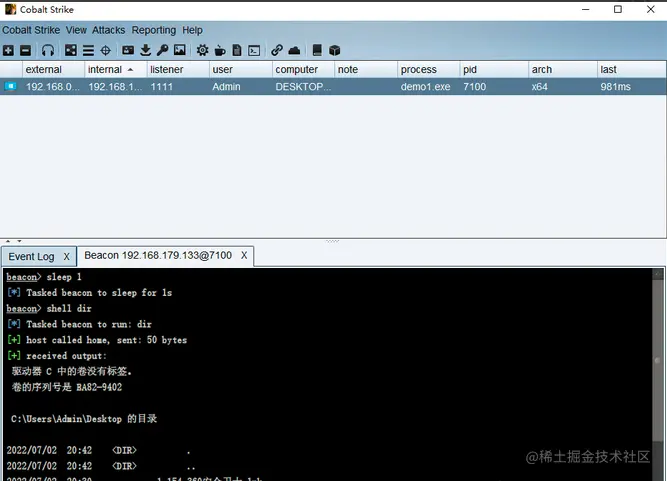The width and height of the screenshot is (667, 481).
Task: Click "Tasked beacon to sleep for 1s" line
Action: (89, 293)
